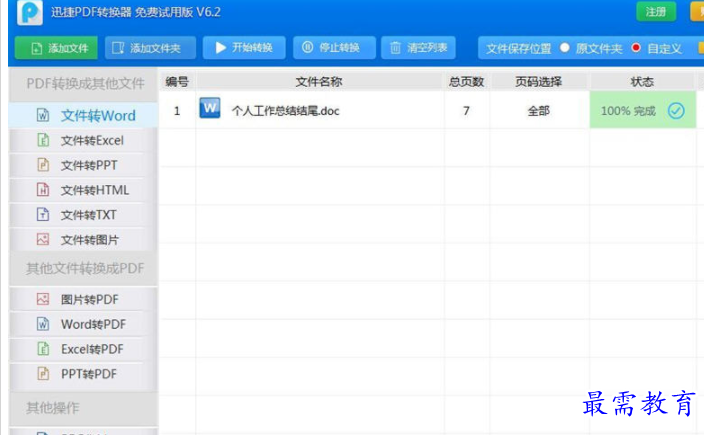
Task: Click the Excel icon beside Excel转PDF
Action: 43,349
